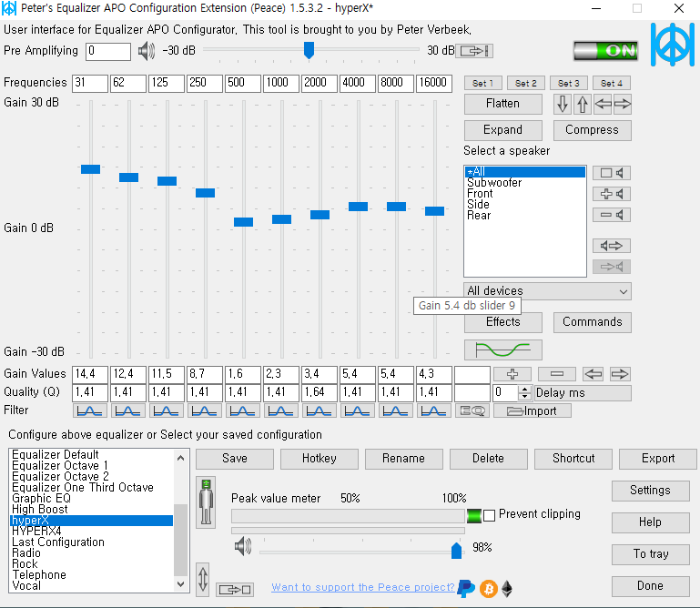700x608 pixels.
Task: Click the plus speaker icon button
Action: [x=611, y=194]
